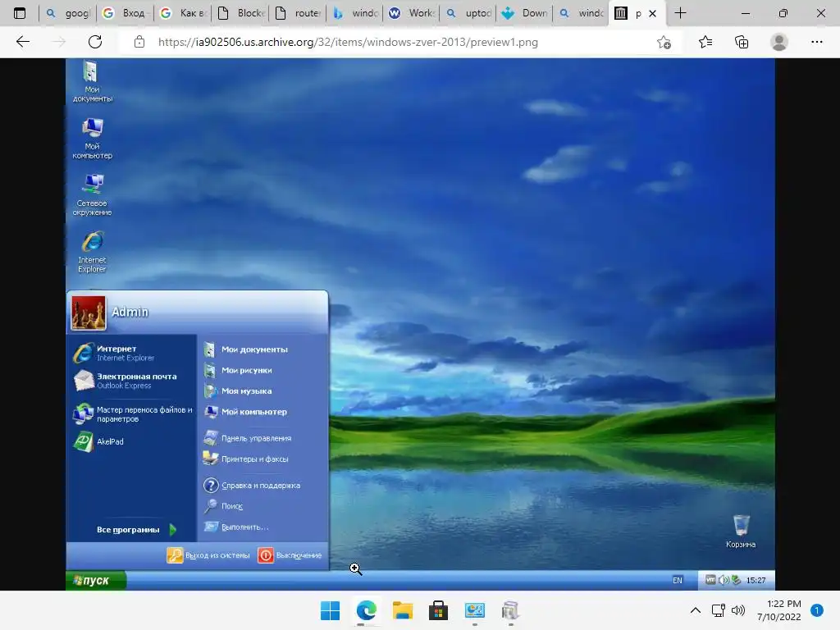Click 'Моя музыка' in the start menu
840x630 pixels.
coord(238,391)
